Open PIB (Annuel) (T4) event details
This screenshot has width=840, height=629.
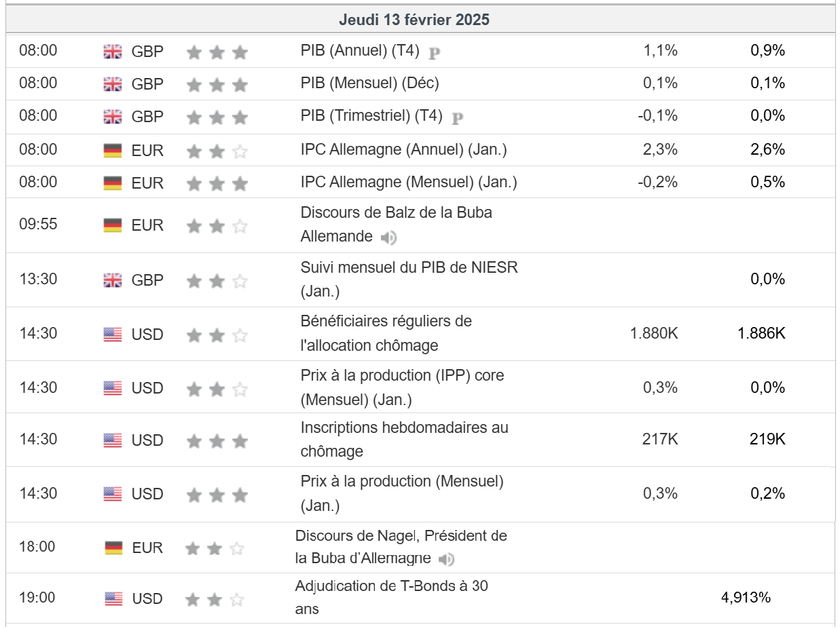[x=360, y=51]
